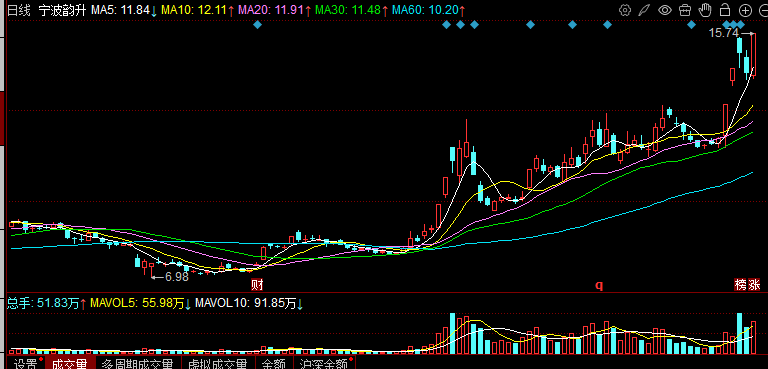
Task: Click the 榜 ranking marker
Action: click(x=741, y=285)
